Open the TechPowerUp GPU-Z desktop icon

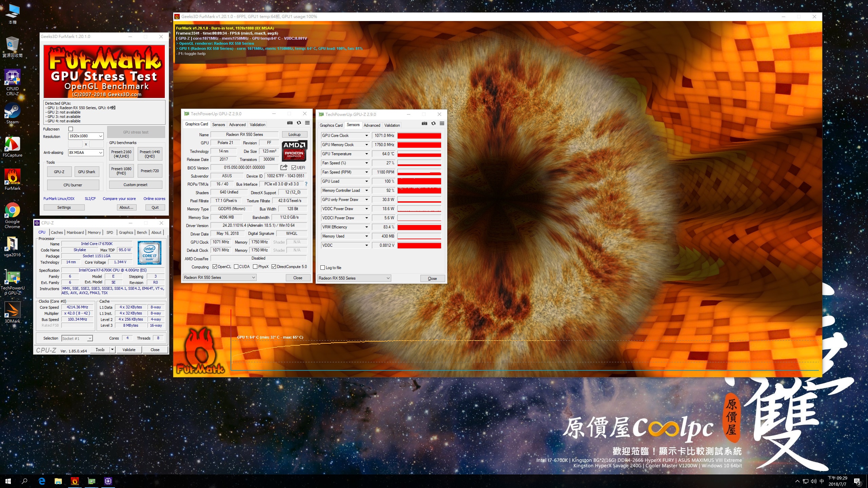(13, 283)
